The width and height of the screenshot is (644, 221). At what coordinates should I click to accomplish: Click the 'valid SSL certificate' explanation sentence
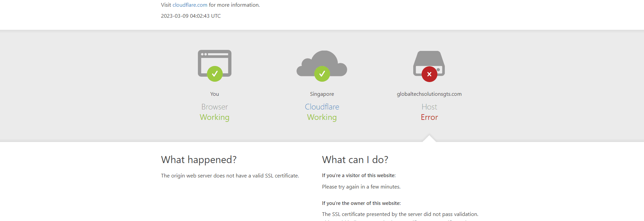pyautogui.click(x=230, y=176)
